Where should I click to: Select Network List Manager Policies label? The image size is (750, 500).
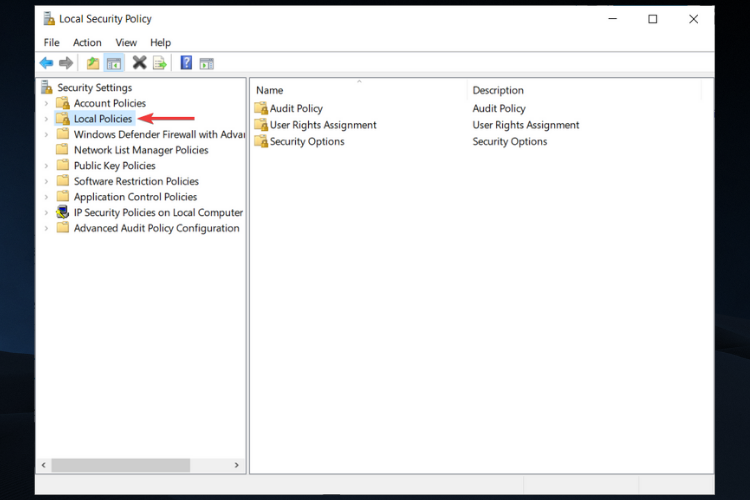point(141,150)
